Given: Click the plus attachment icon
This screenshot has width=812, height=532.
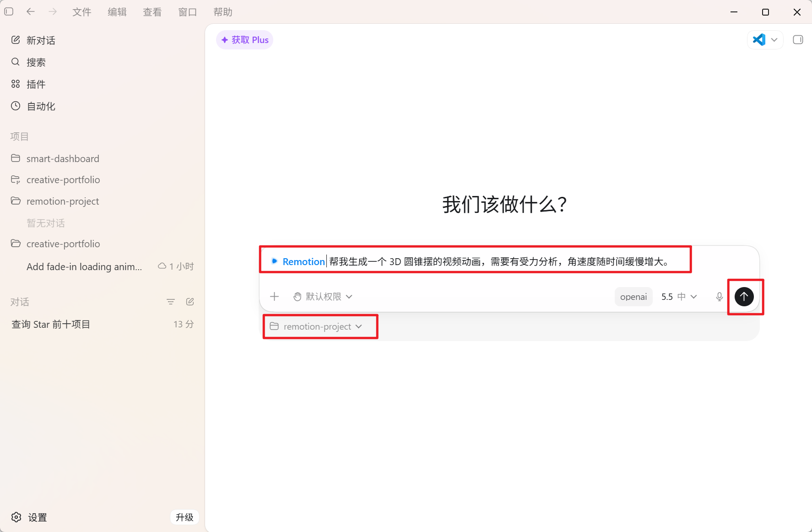Looking at the screenshot, I should coord(274,297).
